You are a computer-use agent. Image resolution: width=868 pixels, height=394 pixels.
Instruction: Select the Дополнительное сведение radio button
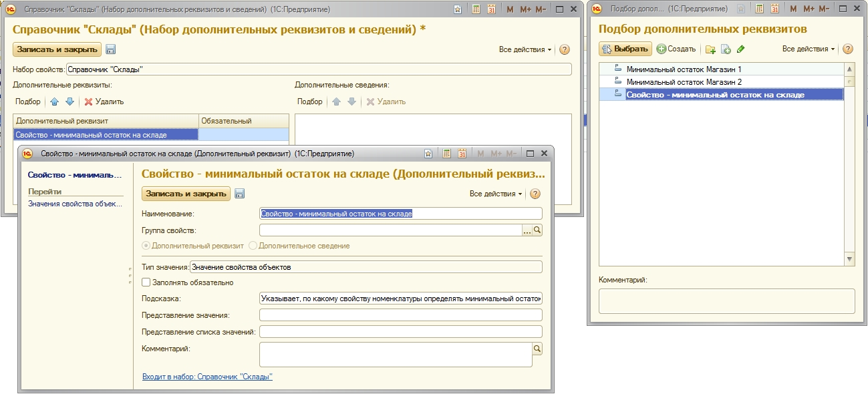point(252,246)
